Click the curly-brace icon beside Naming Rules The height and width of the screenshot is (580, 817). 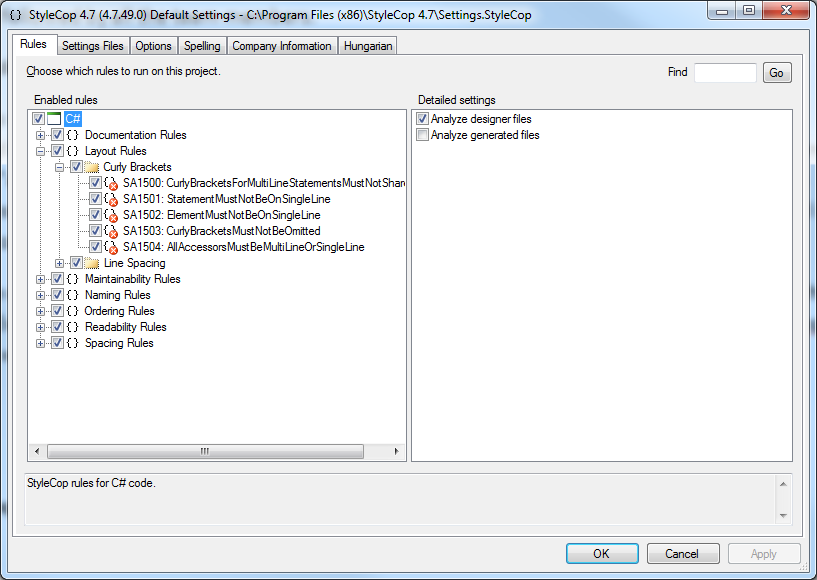pyautogui.click(x=72, y=295)
